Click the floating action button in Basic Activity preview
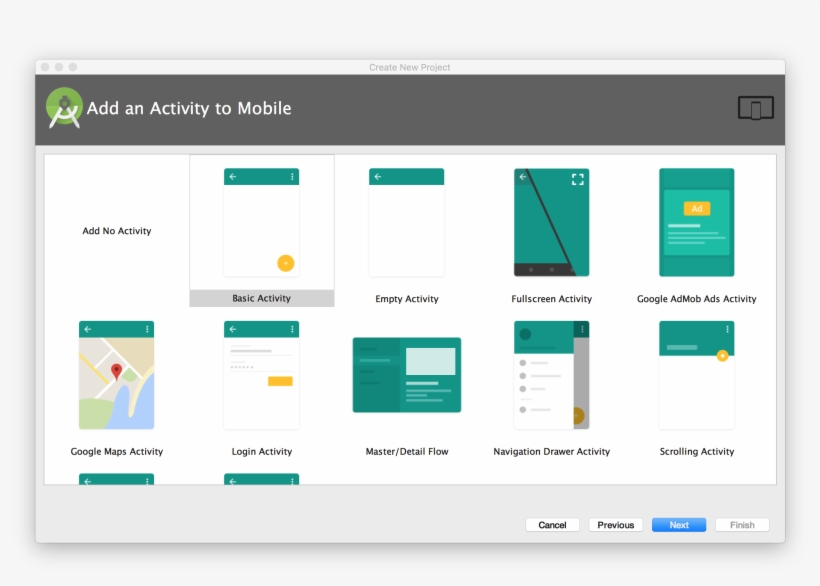The image size is (820, 586). (x=285, y=263)
